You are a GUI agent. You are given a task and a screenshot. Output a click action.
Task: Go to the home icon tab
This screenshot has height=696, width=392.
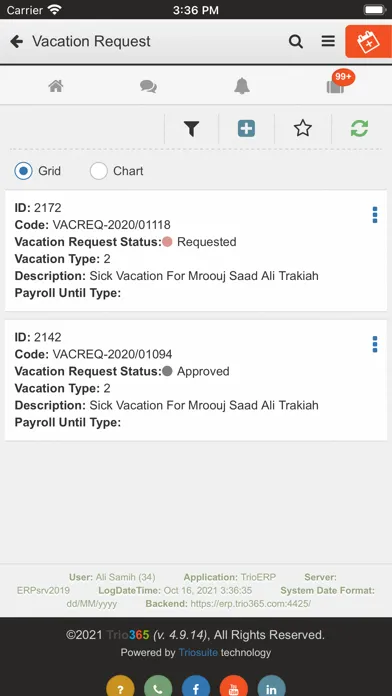click(x=55, y=86)
